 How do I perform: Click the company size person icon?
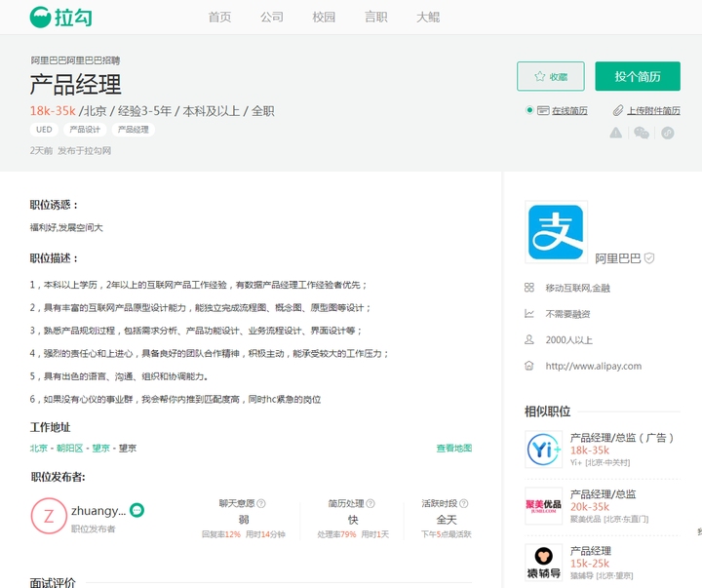pyautogui.click(x=529, y=339)
